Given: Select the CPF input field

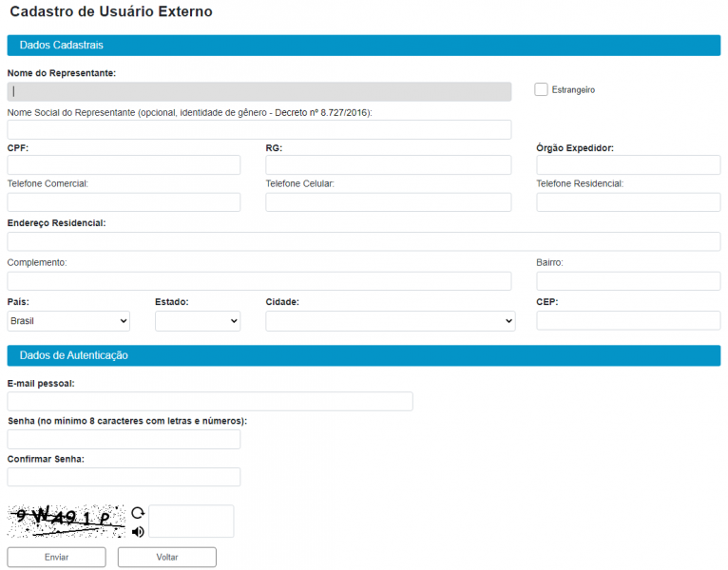Looking at the screenshot, I should click(124, 165).
